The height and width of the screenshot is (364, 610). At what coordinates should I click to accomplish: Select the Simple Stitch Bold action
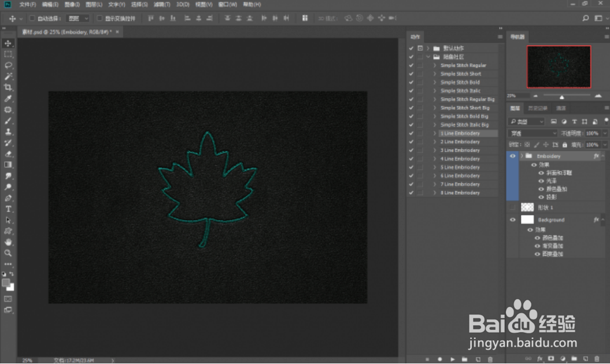460,83
